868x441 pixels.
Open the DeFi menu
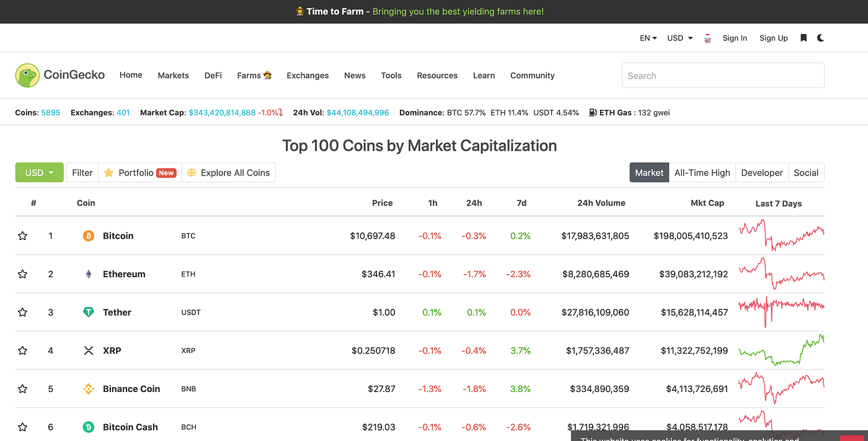[x=213, y=75]
